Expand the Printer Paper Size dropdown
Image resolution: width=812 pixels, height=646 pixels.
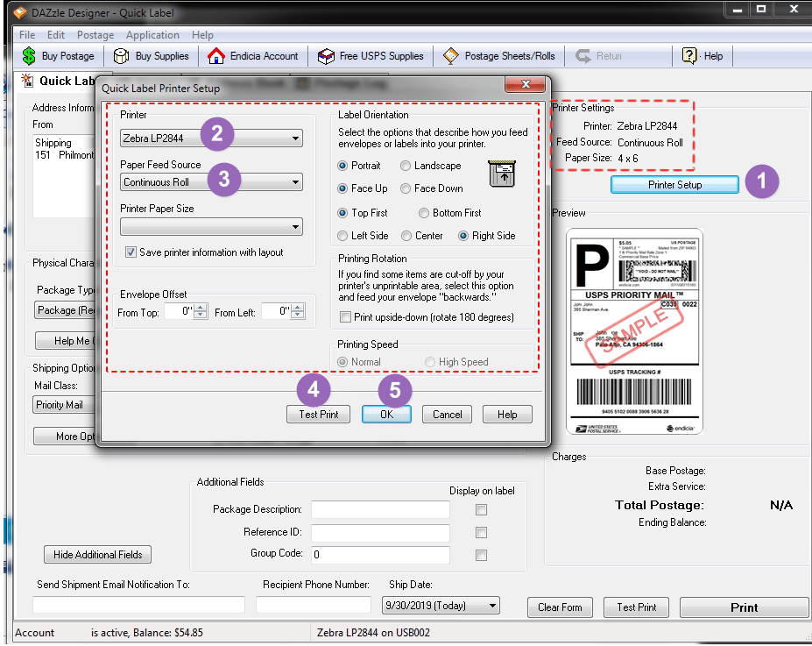[x=297, y=227]
